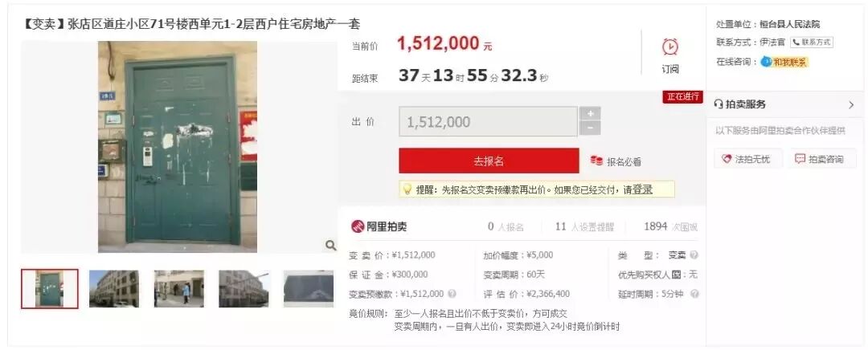Click the help icon next to 类型 变卖
Viewport: 868px width, 350px height.
tap(694, 255)
